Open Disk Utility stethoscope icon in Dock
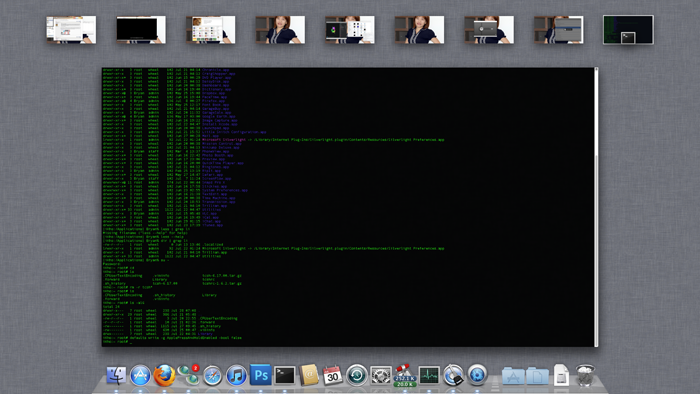 click(453, 375)
